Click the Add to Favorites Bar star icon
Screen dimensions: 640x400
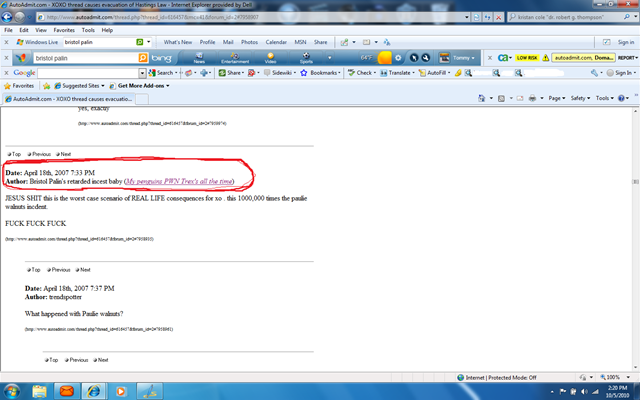click(47, 86)
